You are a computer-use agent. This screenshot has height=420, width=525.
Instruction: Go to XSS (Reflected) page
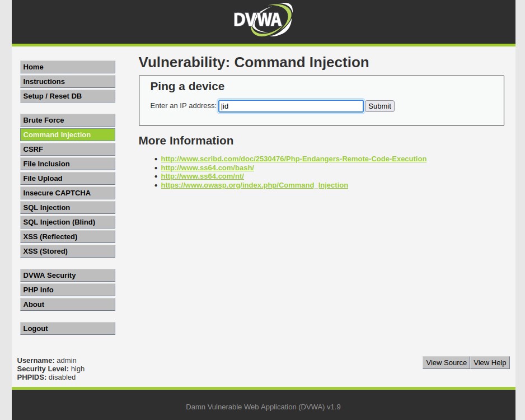(68, 237)
